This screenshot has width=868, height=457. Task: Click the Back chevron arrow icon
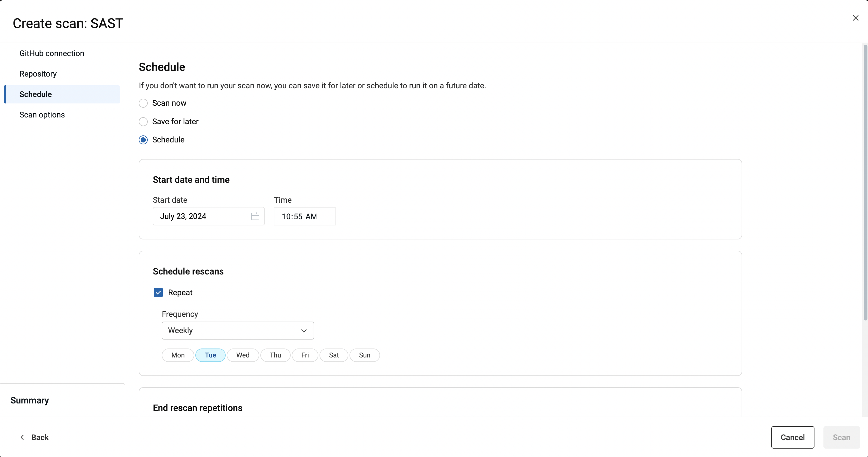pyautogui.click(x=22, y=437)
